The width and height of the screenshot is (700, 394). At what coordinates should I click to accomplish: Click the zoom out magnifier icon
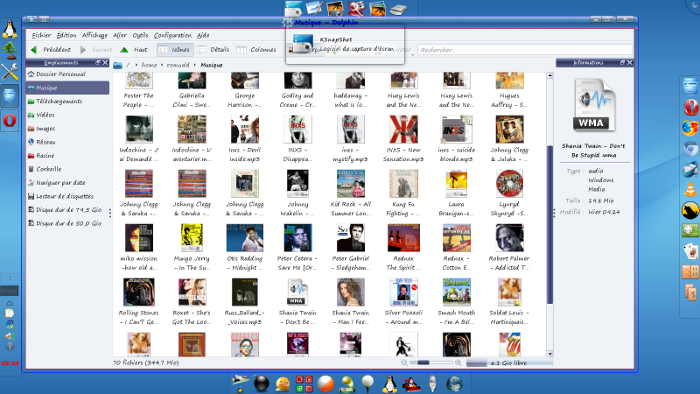point(404,363)
